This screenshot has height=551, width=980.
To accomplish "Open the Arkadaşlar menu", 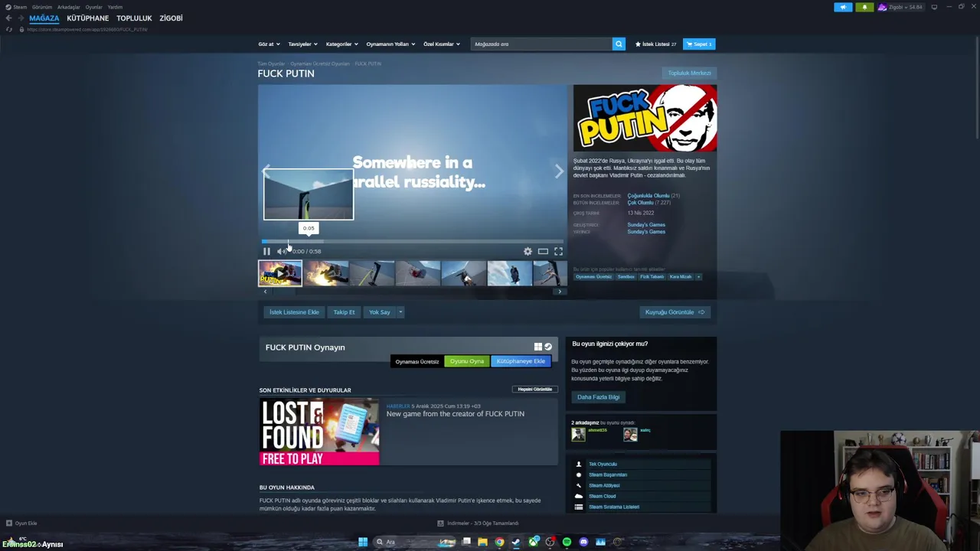I will pos(68,7).
